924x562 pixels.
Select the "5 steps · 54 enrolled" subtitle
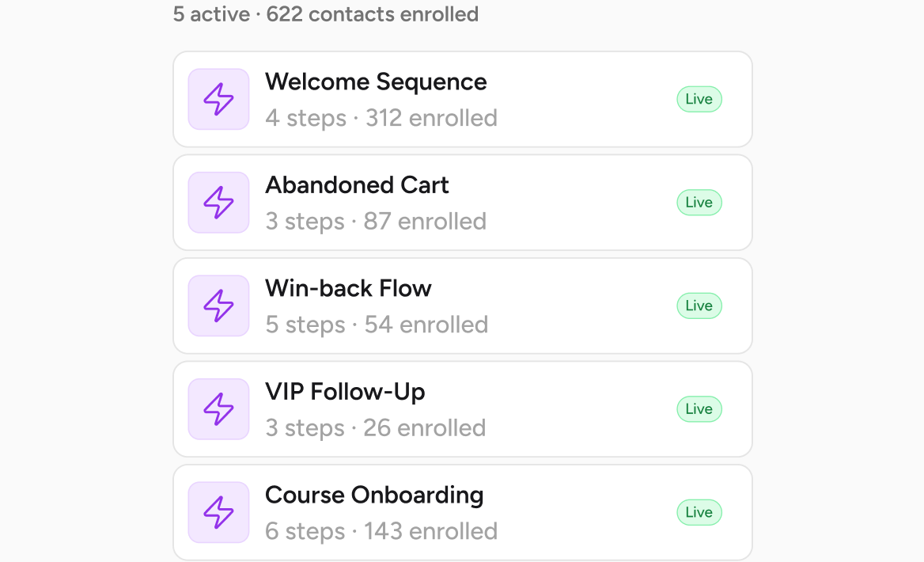click(x=377, y=325)
